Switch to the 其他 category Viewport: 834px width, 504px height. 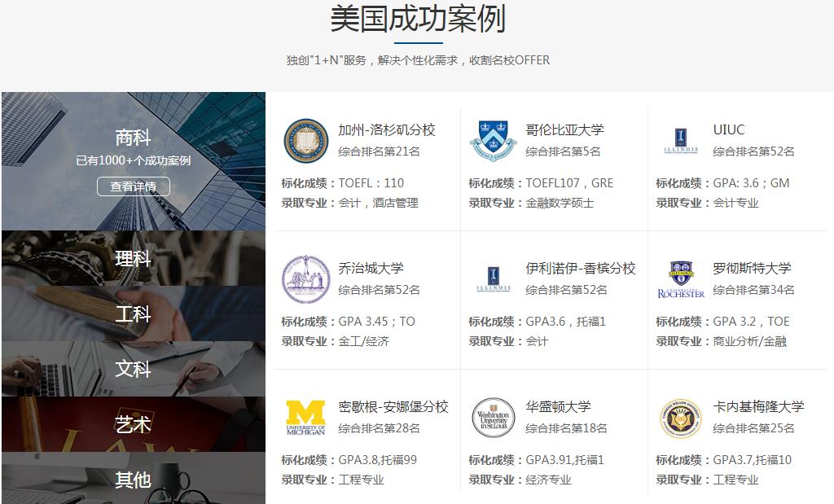point(133,480)
